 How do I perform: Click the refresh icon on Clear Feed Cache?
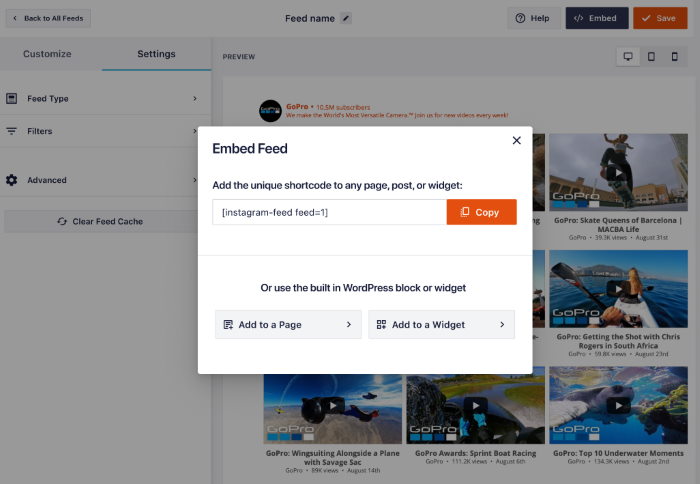(x=62, y=221)
